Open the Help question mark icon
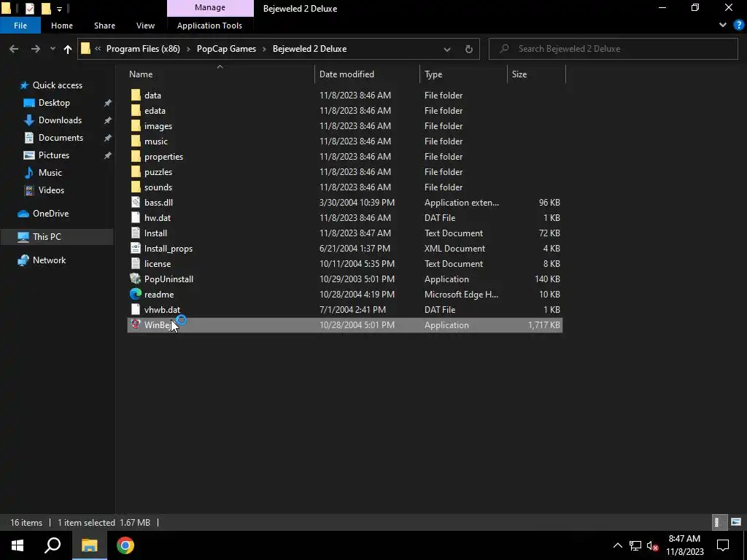The image size is (747, 560). 739,26
